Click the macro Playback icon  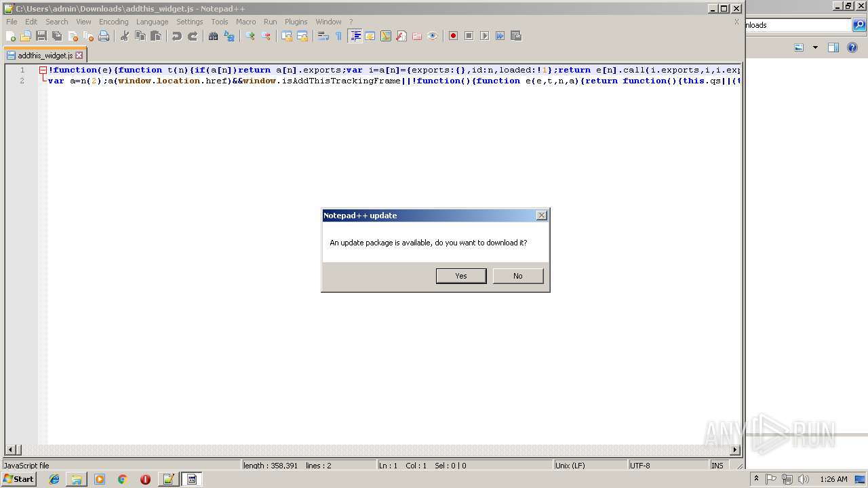pos(484,36)
